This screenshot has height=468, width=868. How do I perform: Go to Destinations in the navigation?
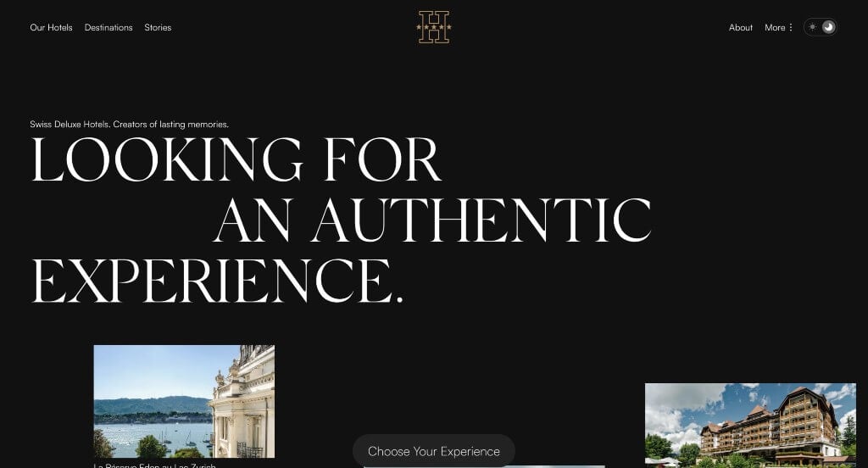coord(108,27)
